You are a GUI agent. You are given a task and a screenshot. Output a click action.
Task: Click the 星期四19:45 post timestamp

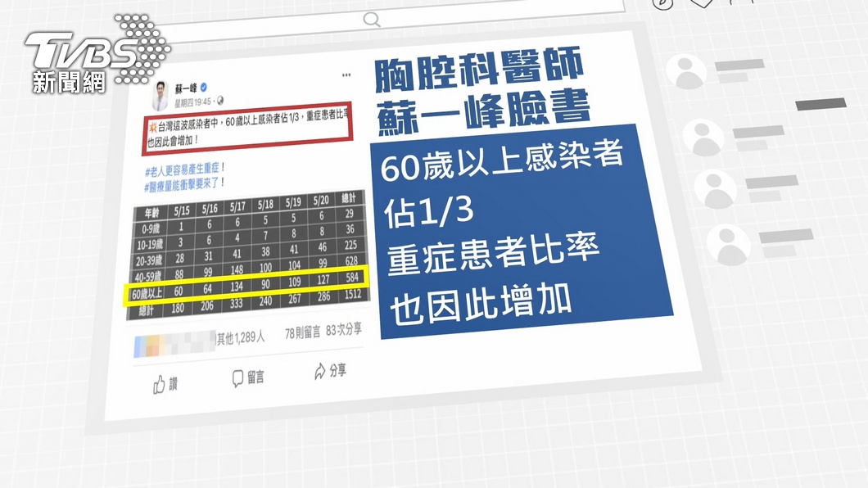pos(192,102)
